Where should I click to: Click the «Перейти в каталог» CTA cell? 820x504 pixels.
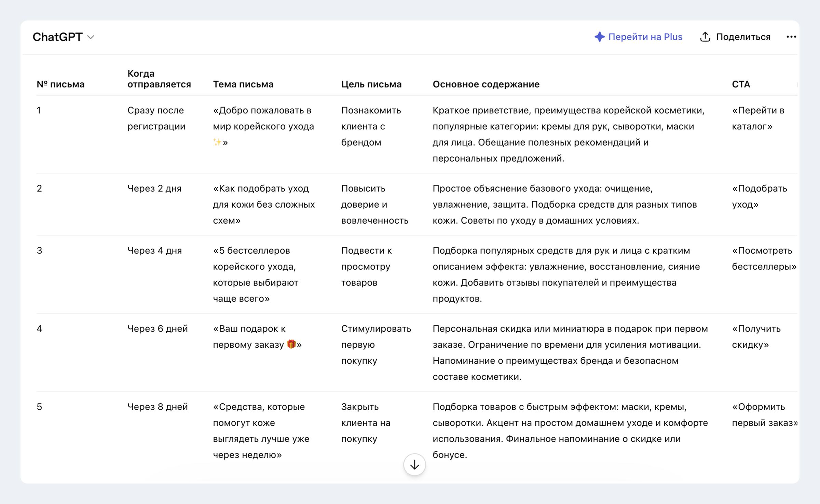(x=758, y=118)
